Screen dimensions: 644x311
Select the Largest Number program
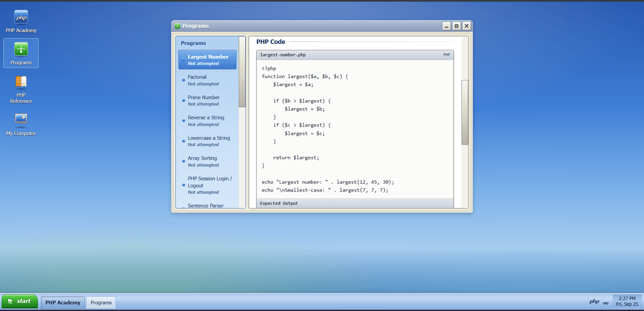(207, 60)
